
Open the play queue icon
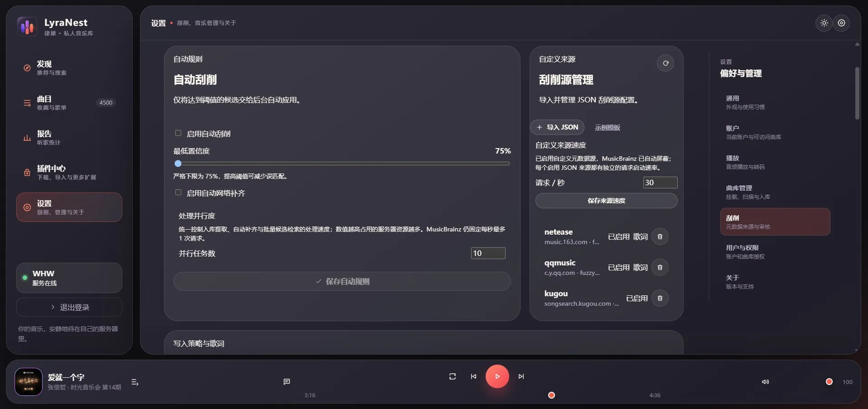point(135,382)
